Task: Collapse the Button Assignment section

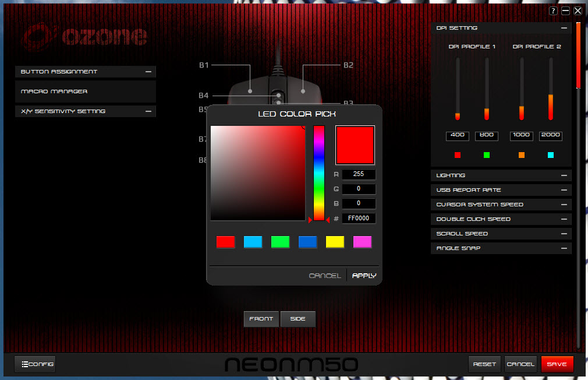Action: (x=148, y=72)
